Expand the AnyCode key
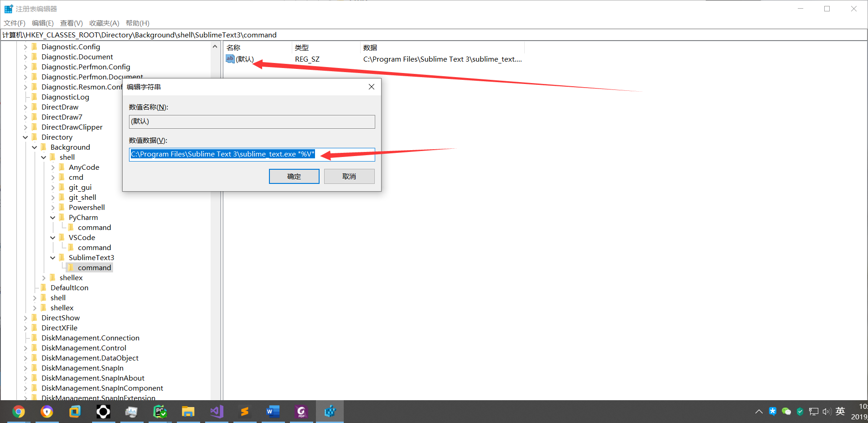 [53, 167]
